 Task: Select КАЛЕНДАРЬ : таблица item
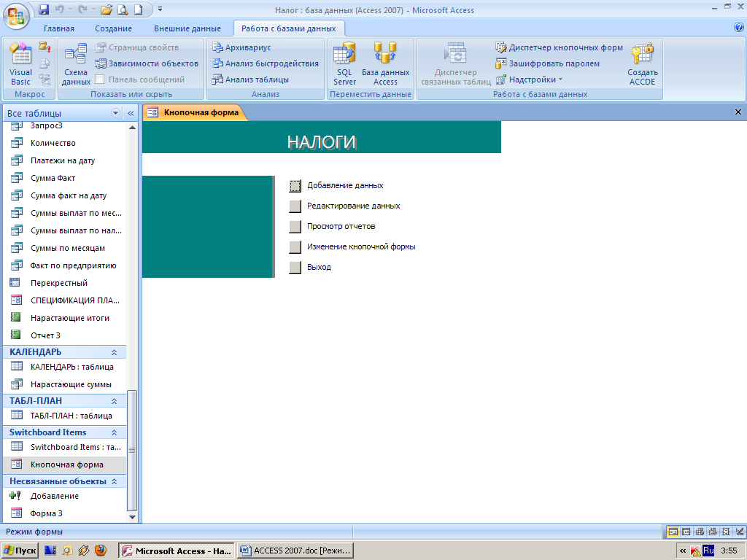point(65,367)
